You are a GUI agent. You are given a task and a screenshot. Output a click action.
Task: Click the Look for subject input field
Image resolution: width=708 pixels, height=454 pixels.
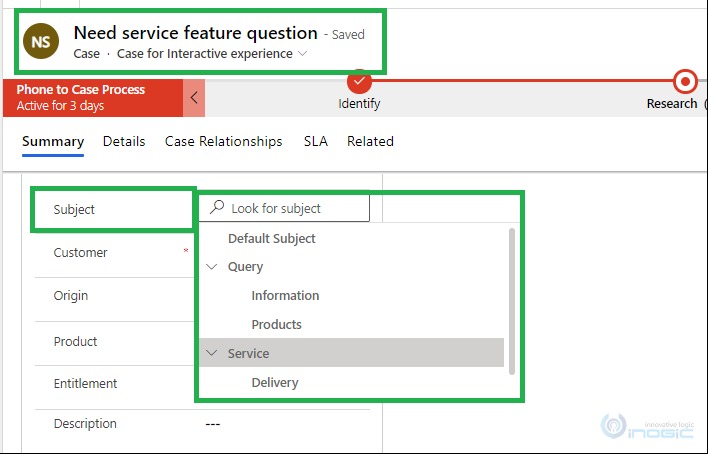click(284, 208)
